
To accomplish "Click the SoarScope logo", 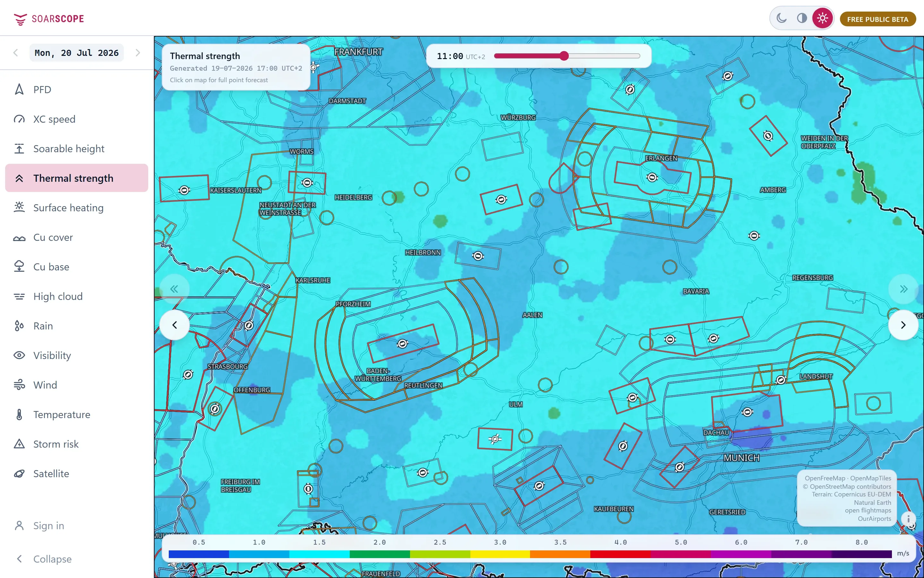I will (x=49, y=19).
